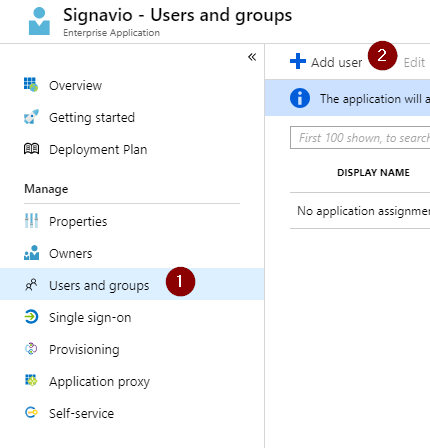Open the Provisioning section
The image size is (430, 448).
(x=84, y=350)
